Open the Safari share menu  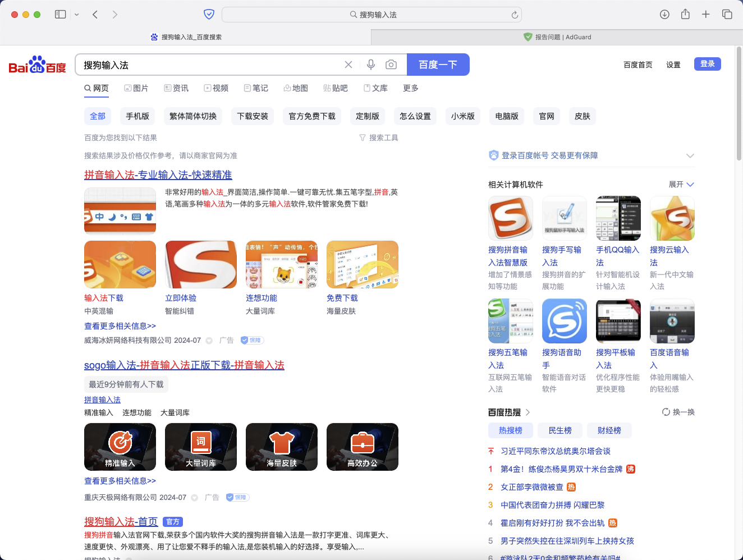[685, 14]
